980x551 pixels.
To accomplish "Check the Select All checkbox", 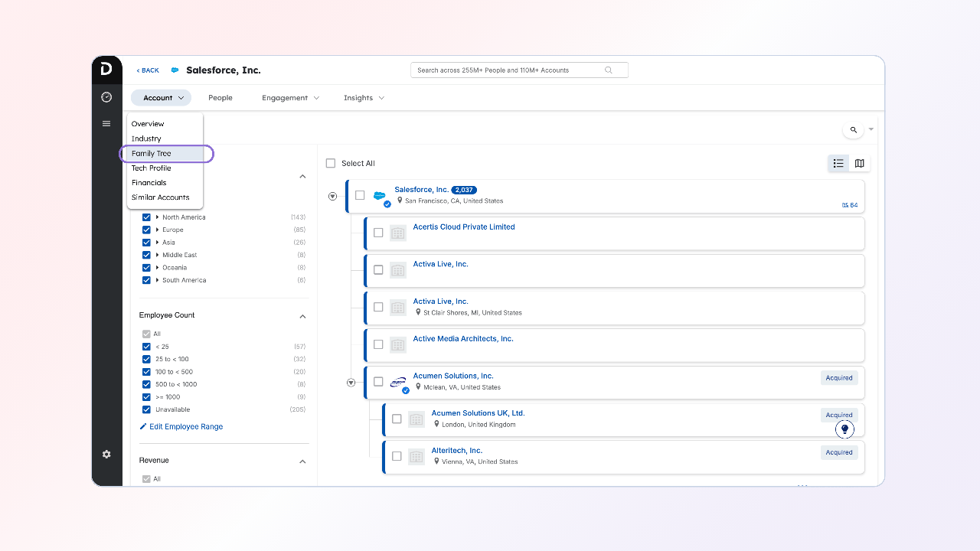I will (x=331, y=163).
